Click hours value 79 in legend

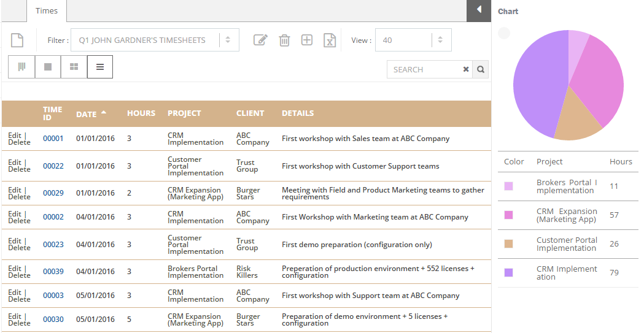coord(614,272)
